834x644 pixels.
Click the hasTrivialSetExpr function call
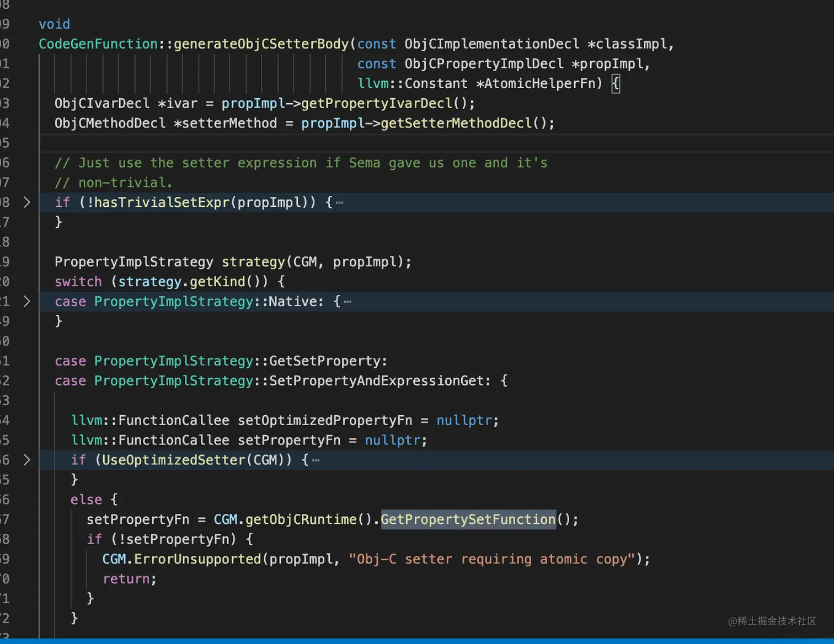click(x=162, y=203)
